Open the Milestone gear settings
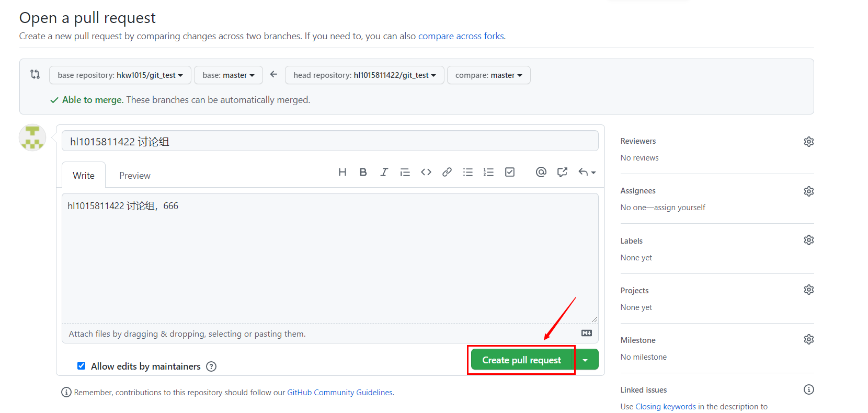This screenshot has height=413, width=868. pyautogui.click(x=809, y=339)
